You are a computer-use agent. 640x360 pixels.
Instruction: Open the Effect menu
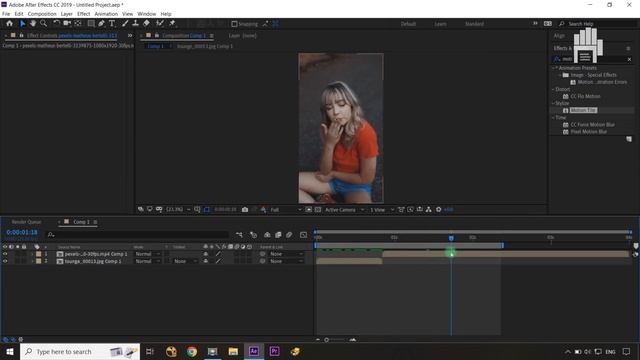[83, 14]
